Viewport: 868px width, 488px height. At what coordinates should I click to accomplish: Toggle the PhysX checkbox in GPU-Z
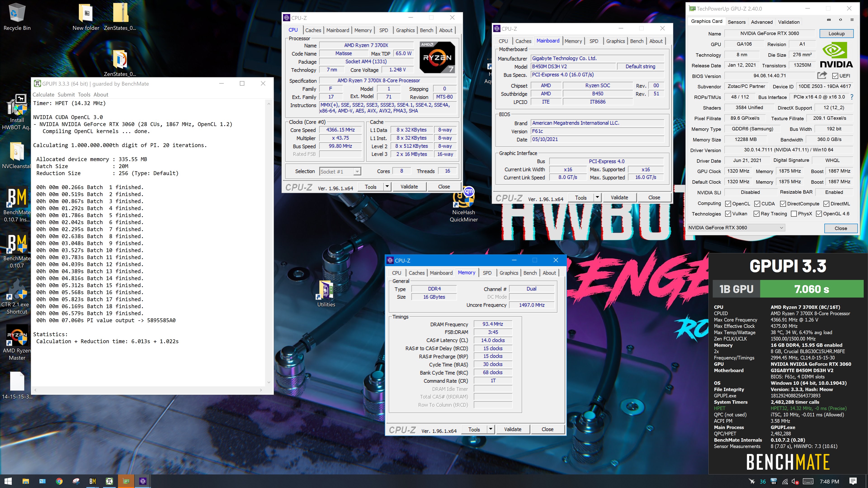pyautogui.click(x=794, y=214)
